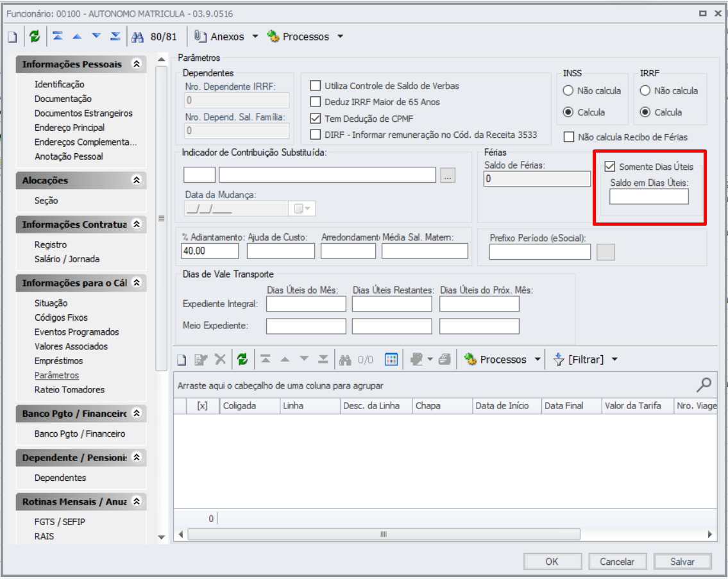The image size is (728, 579).
Task: Check Não calcula Recibo de Férias
Action: 569,137
